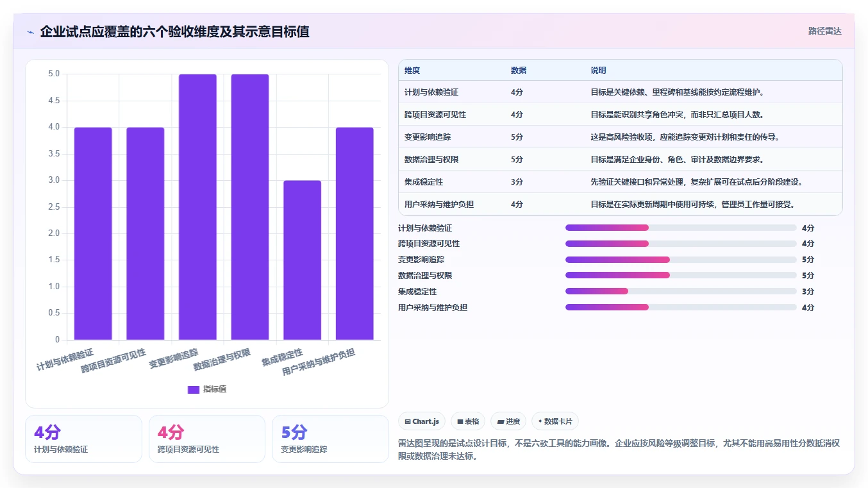Select the 跨项目资源可见性 table row cell
This screenshot has width=868, height=488.
point(435,115)
